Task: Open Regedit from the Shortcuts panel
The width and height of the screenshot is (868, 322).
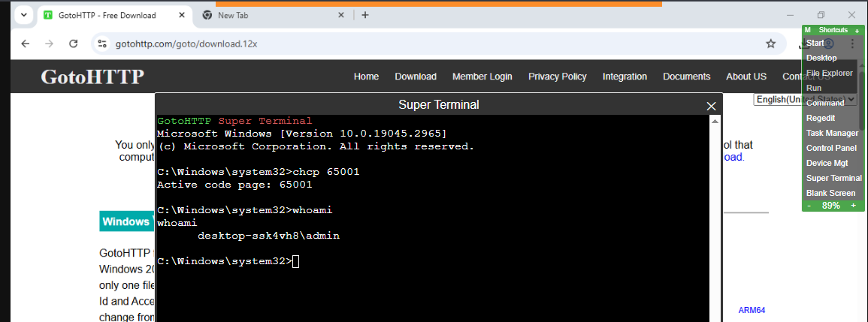Action: pyautogui.click(x=821, y=118)
